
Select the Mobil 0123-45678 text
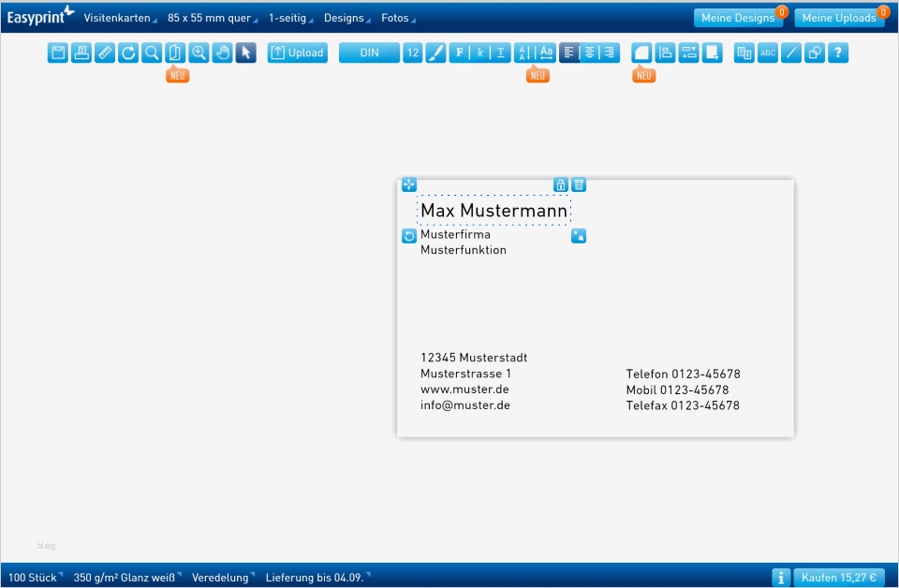(677, 390)
